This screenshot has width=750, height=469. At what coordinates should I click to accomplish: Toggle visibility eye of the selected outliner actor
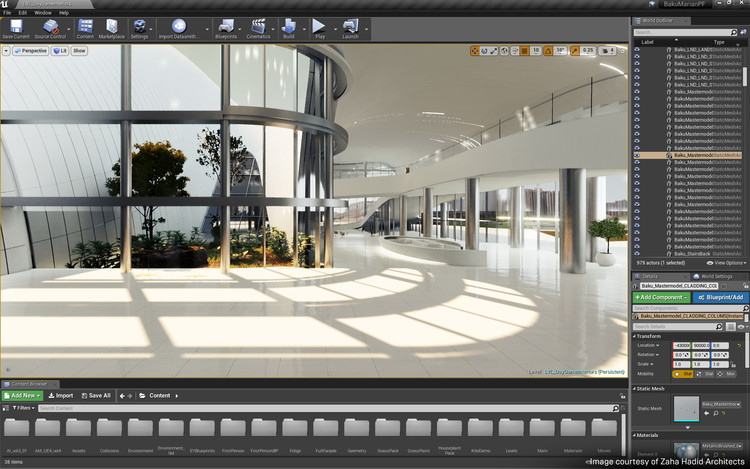click(x=637, y=156)
